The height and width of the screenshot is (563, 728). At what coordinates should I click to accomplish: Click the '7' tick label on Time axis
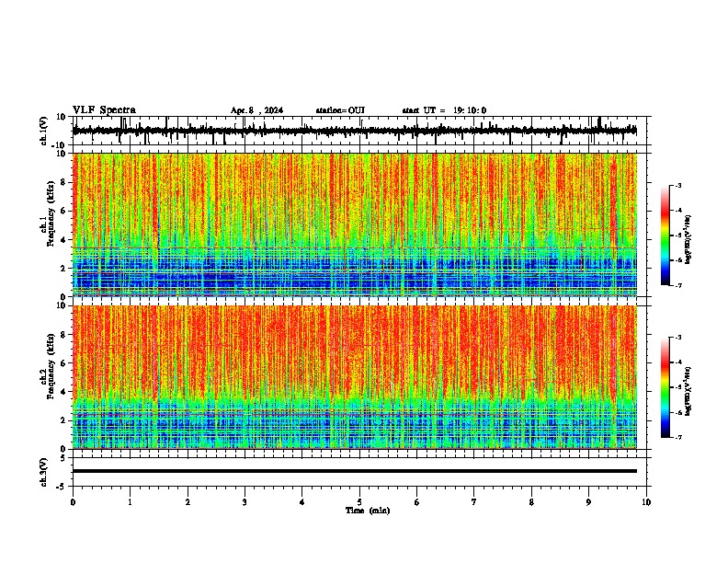coord(474,502)
